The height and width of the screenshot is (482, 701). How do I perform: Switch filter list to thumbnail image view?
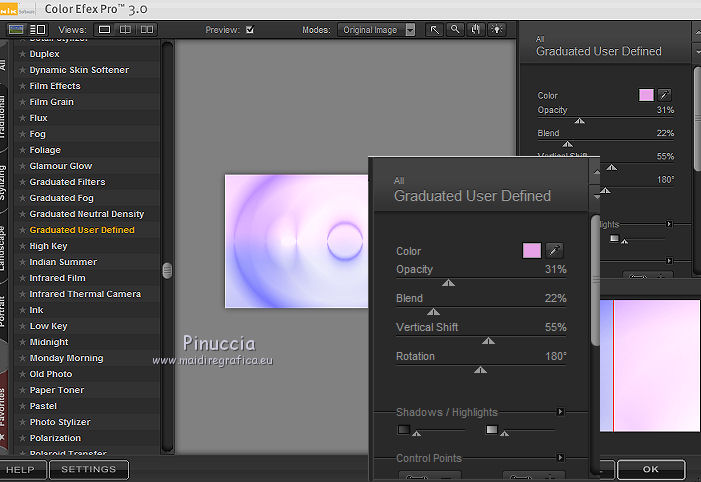point(16,30)
